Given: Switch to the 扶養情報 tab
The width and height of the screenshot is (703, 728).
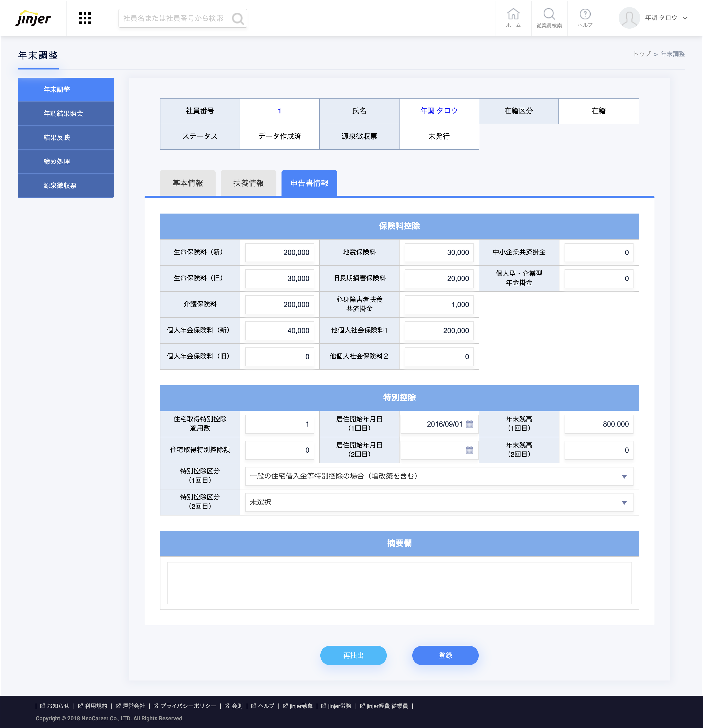Looking at the screenshot, I should tap(249, 183).
